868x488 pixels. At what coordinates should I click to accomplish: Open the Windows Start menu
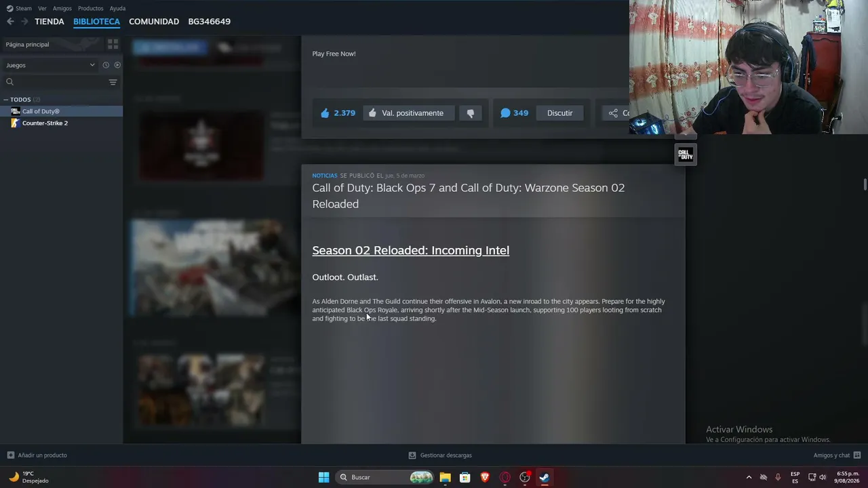pos(323,477)
